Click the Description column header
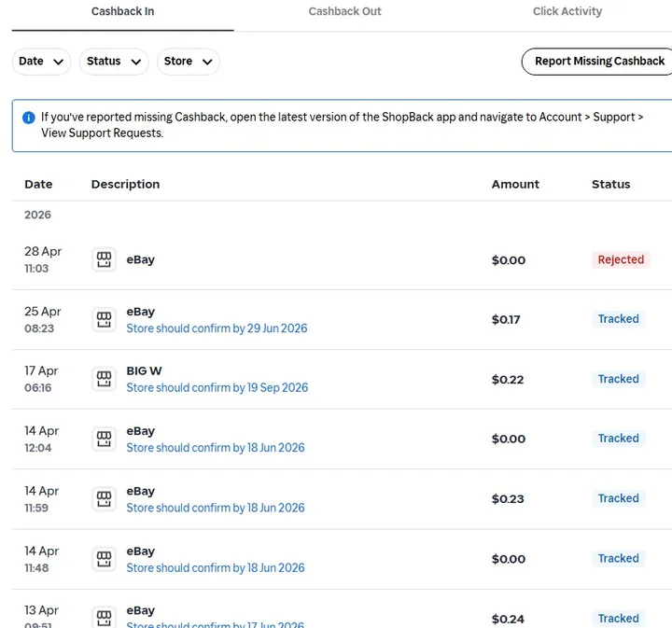The height and width of the screenshot is (628, 672). (126, 184)
